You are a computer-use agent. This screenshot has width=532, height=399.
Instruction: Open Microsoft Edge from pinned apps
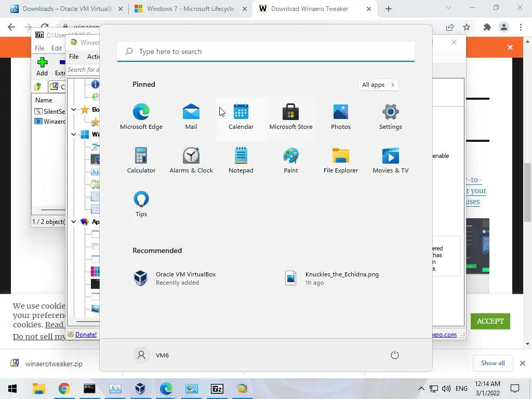141,117
